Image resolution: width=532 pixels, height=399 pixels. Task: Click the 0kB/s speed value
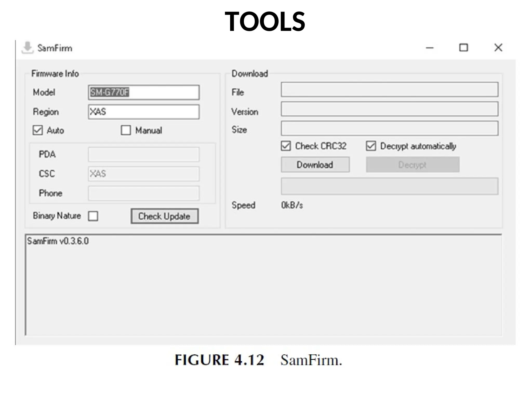click(292, 205)
